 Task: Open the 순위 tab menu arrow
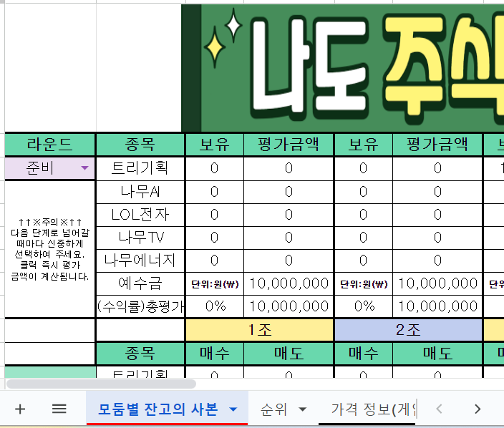[302, 409]
